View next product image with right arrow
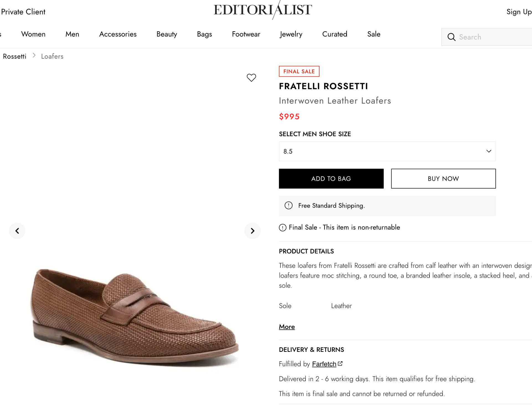Screen dimensions: 532x405 tap(252, 231)
